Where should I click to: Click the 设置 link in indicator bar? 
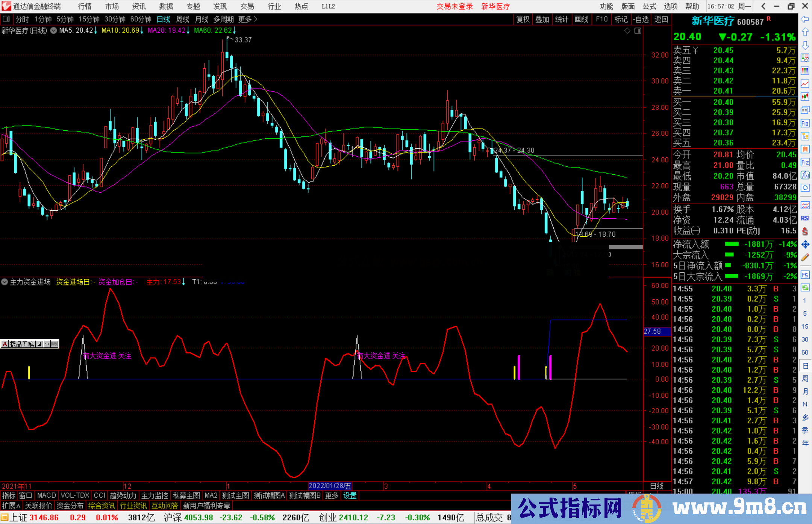click(350, 495)
